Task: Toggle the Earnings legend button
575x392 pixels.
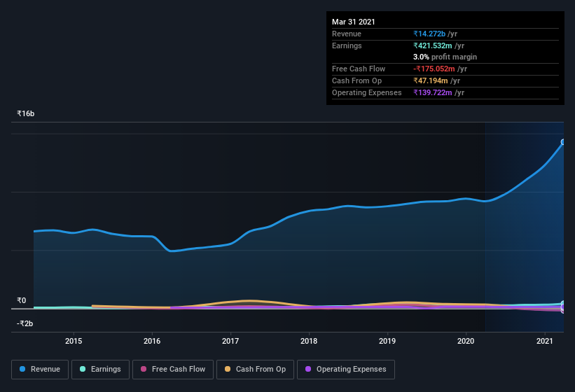Action: click(100, 370)
